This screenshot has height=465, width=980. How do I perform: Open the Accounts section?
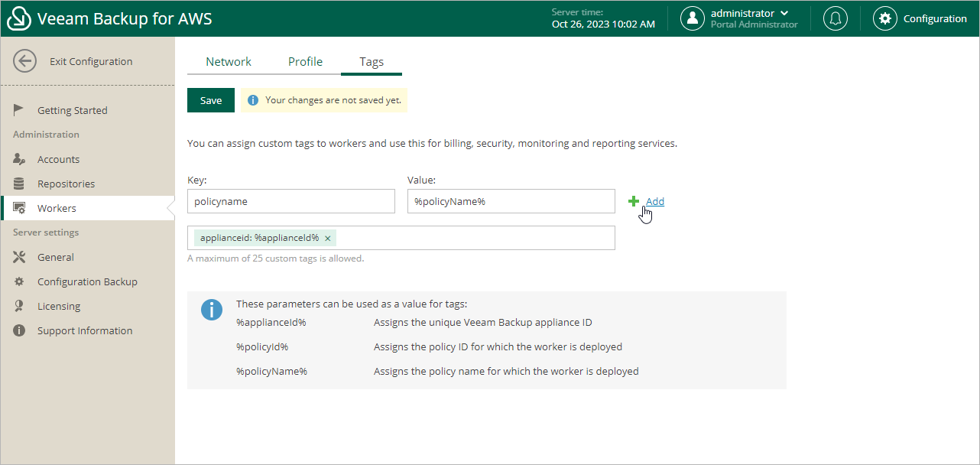tap(58, 159)
